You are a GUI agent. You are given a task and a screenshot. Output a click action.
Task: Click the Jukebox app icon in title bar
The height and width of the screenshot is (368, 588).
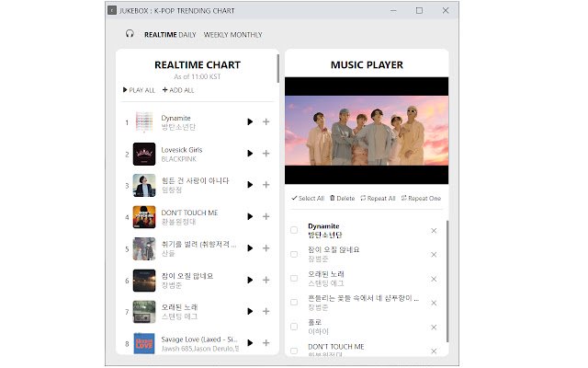tap(112, 10)
